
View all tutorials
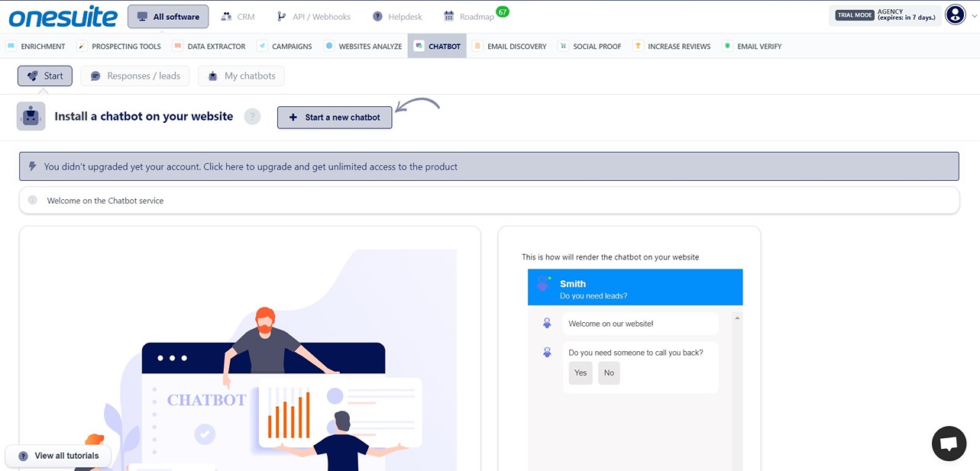coord(58,455)
